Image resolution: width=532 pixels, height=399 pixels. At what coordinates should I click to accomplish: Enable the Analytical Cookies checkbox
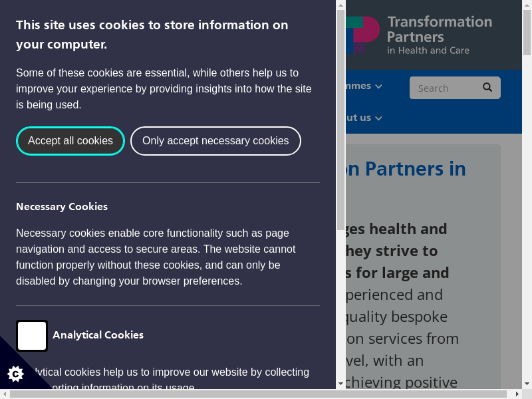pyautogui.click(x=32, y=336)
